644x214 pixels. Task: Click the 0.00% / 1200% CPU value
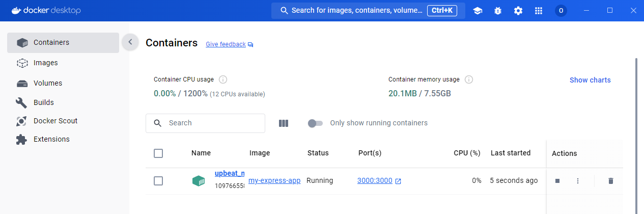click(181, 94)
